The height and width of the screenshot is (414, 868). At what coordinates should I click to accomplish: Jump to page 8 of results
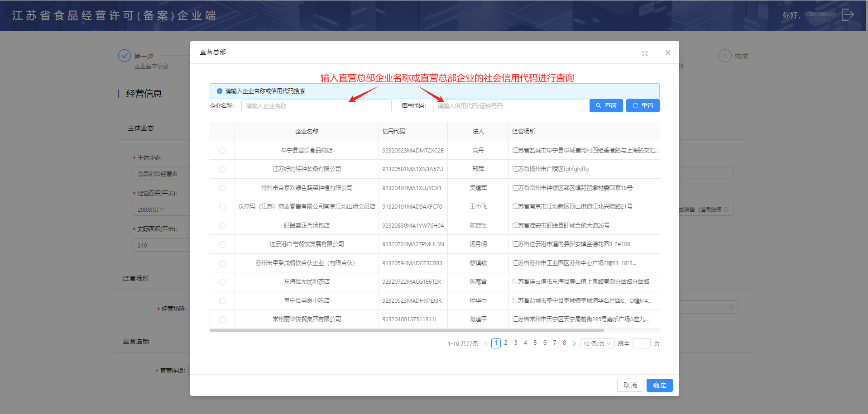564,343
